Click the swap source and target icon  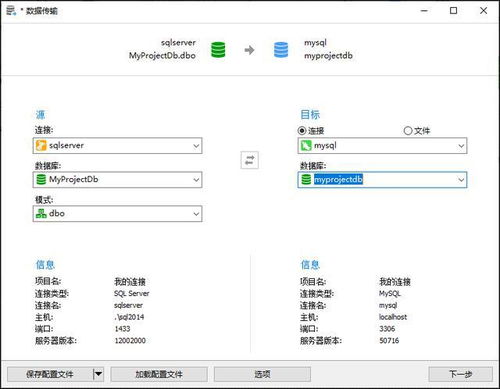(x=249, y=160)
